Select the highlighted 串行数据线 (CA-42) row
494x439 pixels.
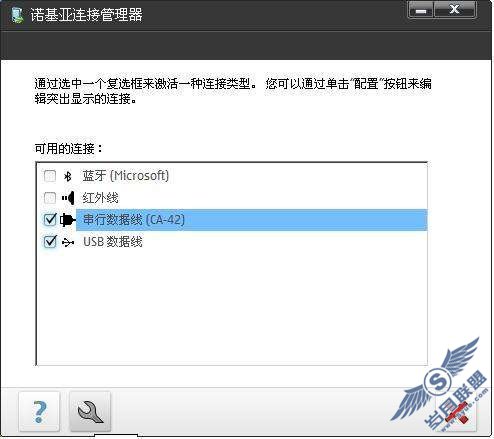[252, 220]
